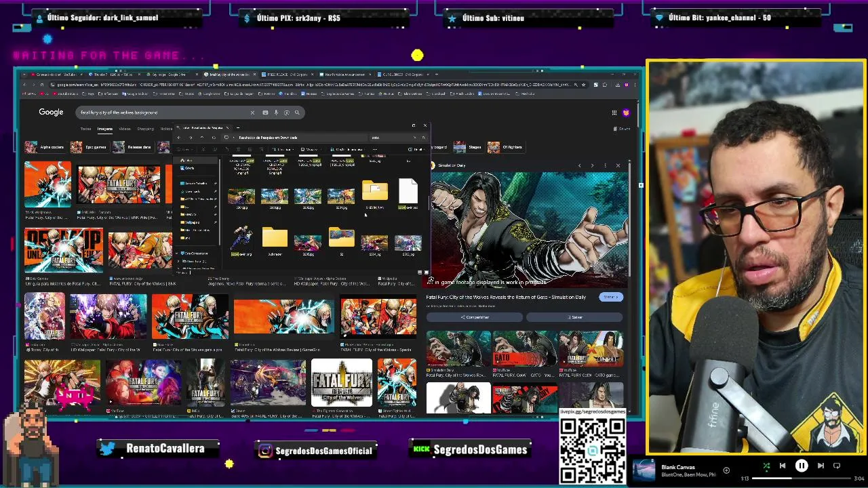Add Blank Canvas to library with plus icon
The width and height of the screenshot is (868, 488).
pos(726,470)
